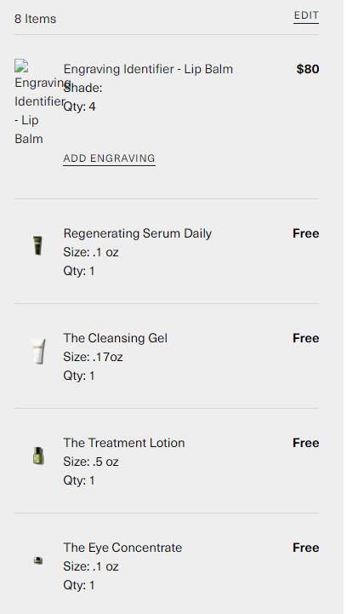Click the Free label beside Treatment Lotion
The image size is (364, 614).
(306, 443)
